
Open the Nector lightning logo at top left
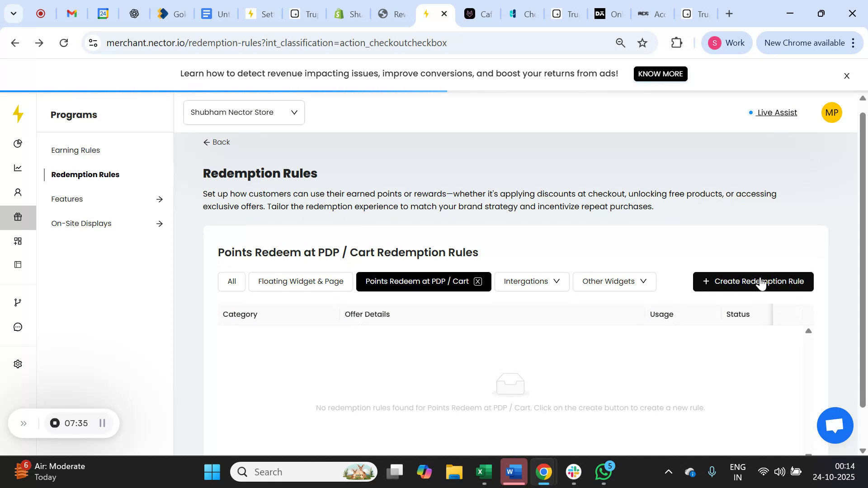(18, 114)
